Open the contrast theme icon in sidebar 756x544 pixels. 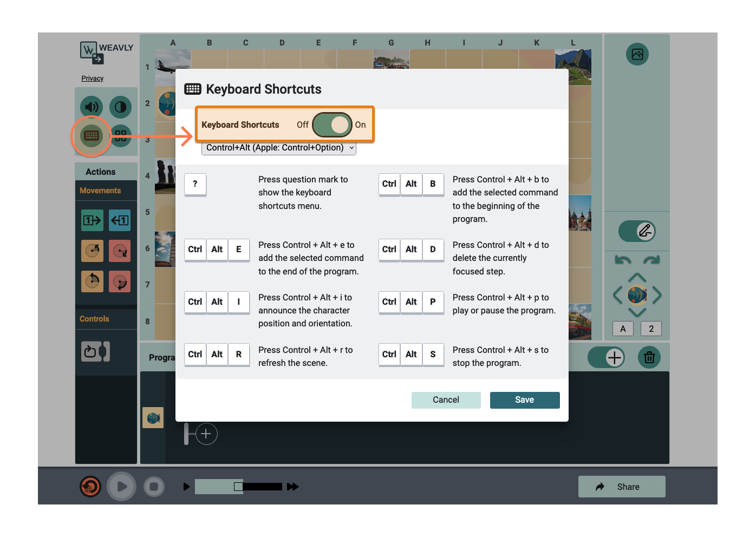(x=120, y=107)
